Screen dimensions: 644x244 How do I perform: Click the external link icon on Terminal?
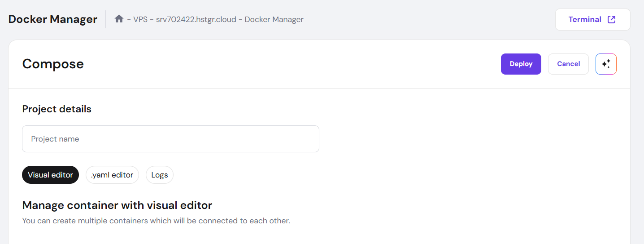click(611, 19)
